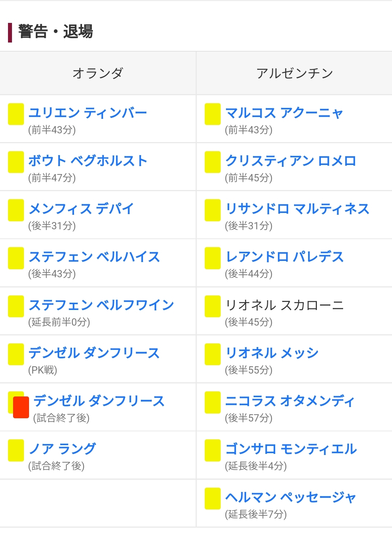Select ステフェン ベルフワイン player link
This screenshot has width=392, height=536.
[x=101, y=305]
